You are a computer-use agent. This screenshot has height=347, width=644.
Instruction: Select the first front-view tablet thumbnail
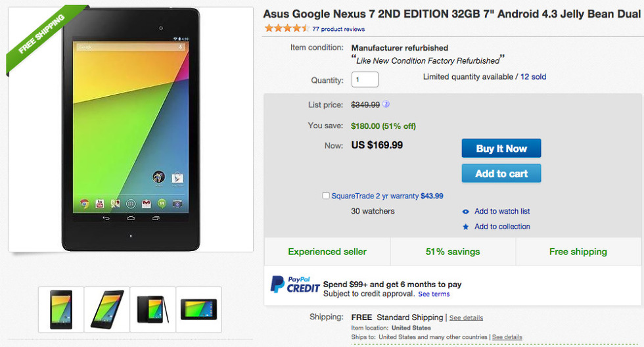[61, 309]
